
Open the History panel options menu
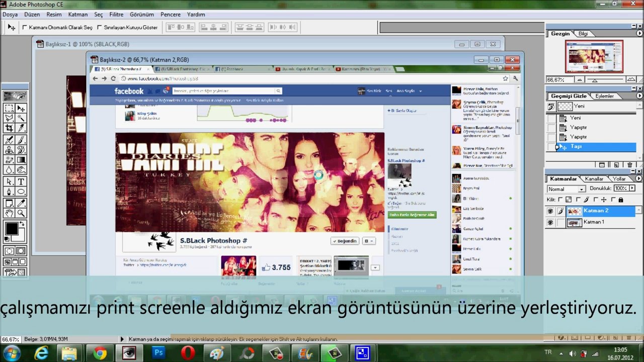coord(639,96)
